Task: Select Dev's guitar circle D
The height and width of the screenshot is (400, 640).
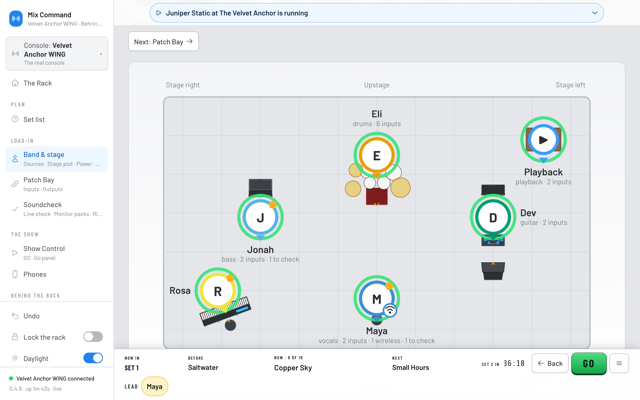Action: point(493,217)
